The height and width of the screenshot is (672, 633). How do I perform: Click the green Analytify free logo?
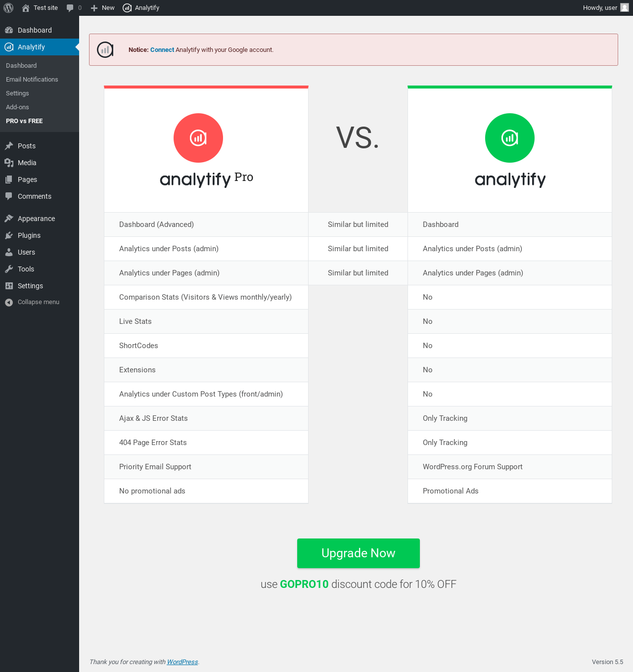click(510, 138)
